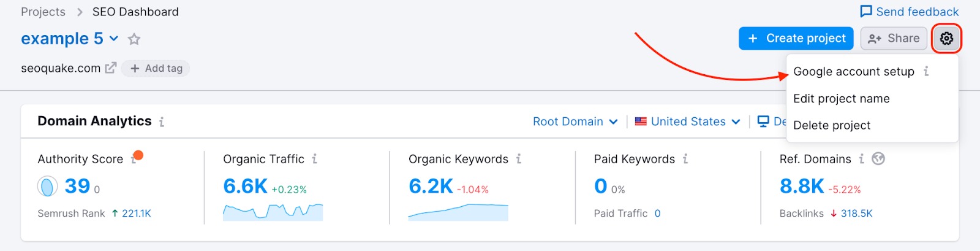The height and width of the screenshot is (251, 980).
Task: Show Organic Keywords info tooltip
Action: click(518, 159)
